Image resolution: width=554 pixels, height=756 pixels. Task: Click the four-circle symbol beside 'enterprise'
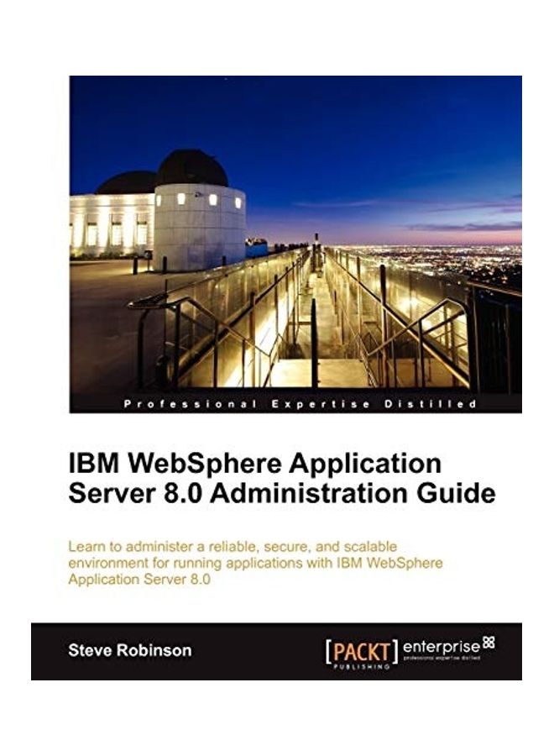(489, 643)
